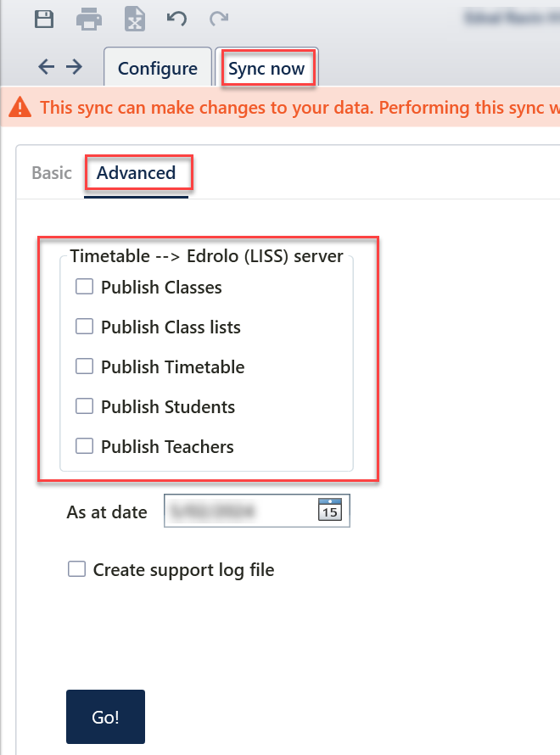Image resolution: width=560 pixels, height=755 pixels.
Task: Click the Save disk icon
Action: (44, 18)
